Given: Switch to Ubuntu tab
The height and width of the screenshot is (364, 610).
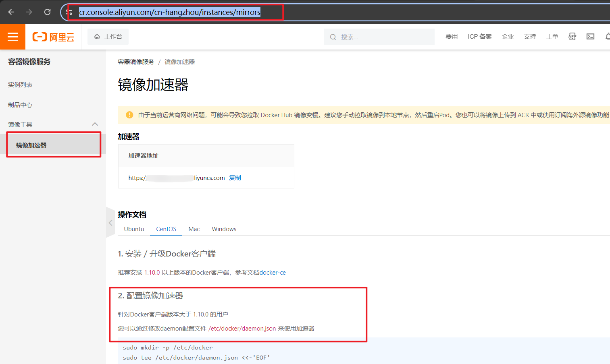Looking at the screenshot, I should 134,229.
